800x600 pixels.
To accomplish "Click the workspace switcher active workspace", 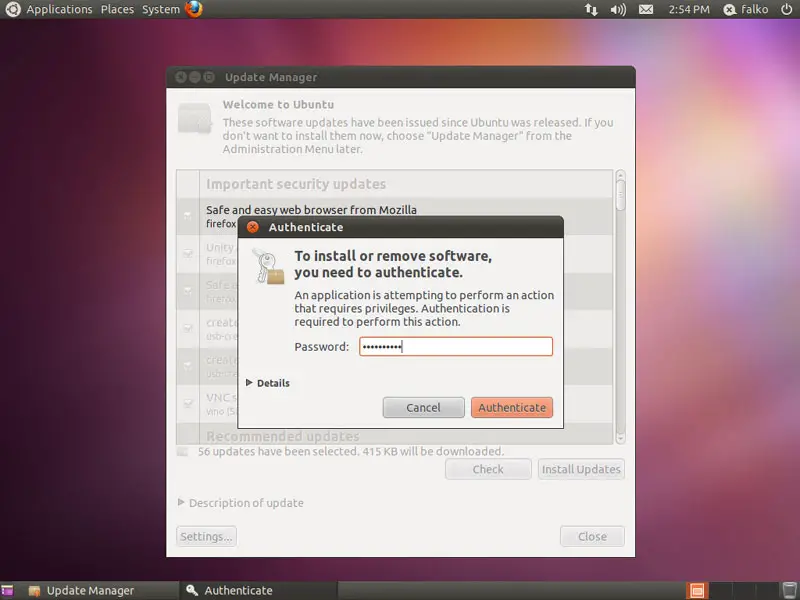I will point(697,591).
